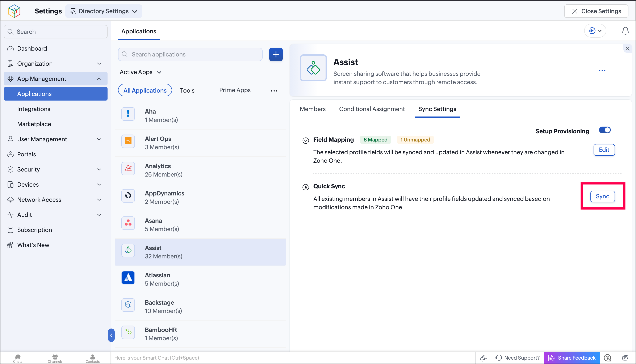
Task: Open the Aha application icon
Action: click(x=128, y=114)
